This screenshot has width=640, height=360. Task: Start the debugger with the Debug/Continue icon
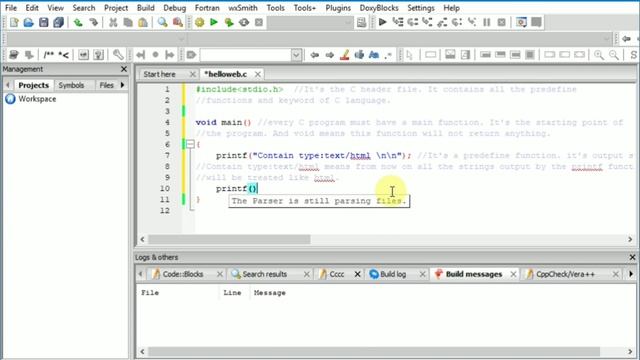point(382,22)
